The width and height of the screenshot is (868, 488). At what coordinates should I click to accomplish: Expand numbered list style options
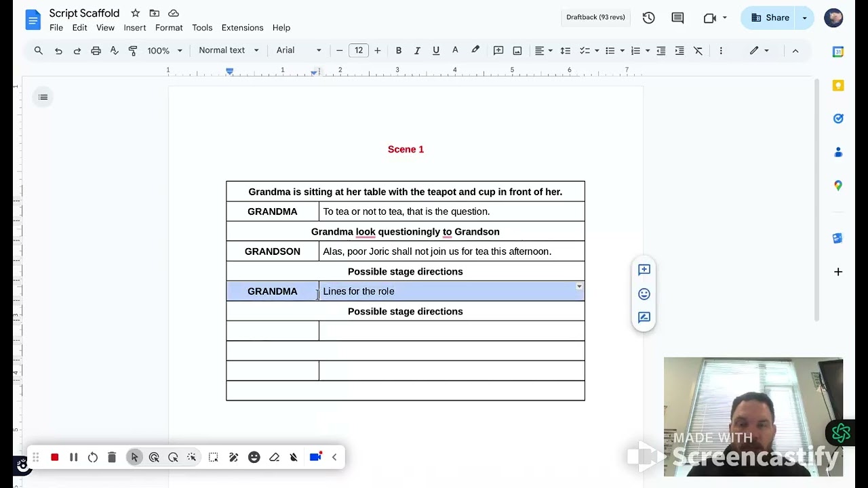click(x=648, y=51)
